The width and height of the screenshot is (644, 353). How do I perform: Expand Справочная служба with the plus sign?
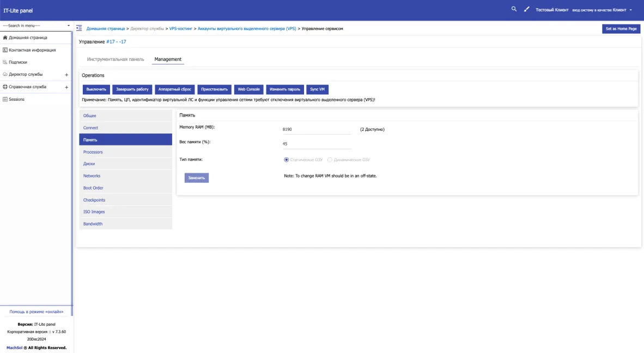coord(66,87)
